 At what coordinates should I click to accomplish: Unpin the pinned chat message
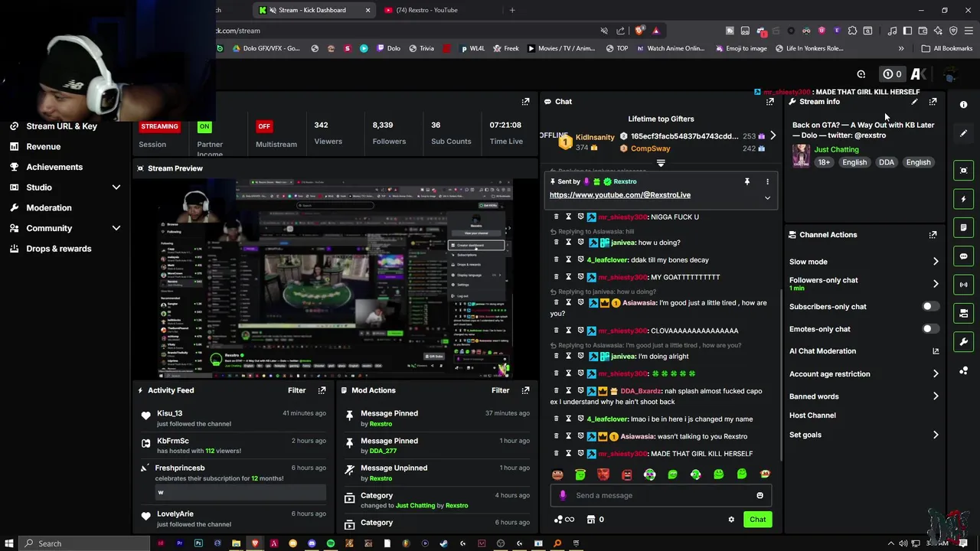pyautogui.click(x=746, y=181)
